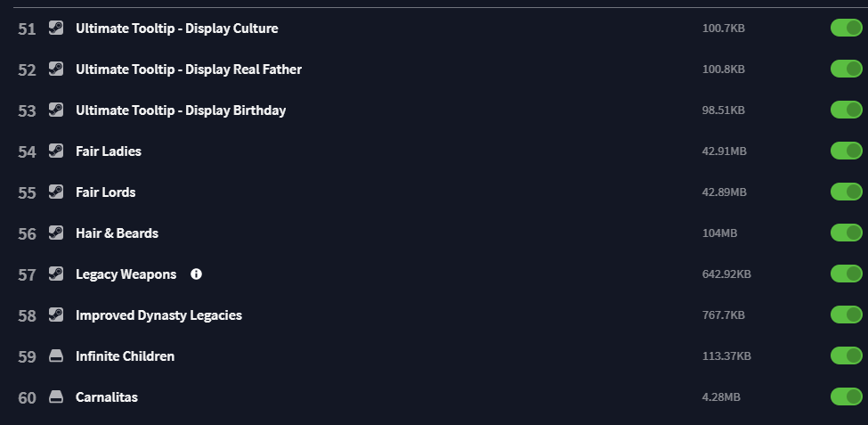Click the Steam icon beside Display Culture mod
This screenshot has height=425, width=868.
pyautogui.click(x=56, y=28)
